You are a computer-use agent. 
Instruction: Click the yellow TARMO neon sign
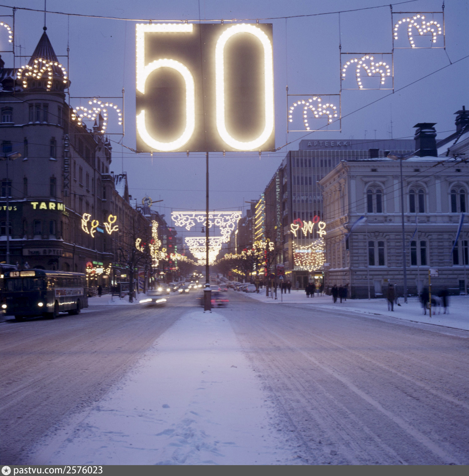coord(48,206)
